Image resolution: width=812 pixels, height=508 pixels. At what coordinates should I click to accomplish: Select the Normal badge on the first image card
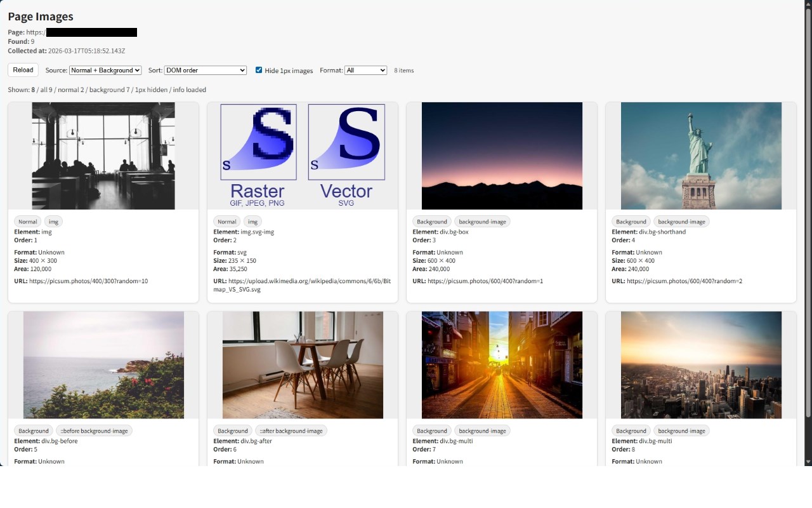[x=27, y=221]
